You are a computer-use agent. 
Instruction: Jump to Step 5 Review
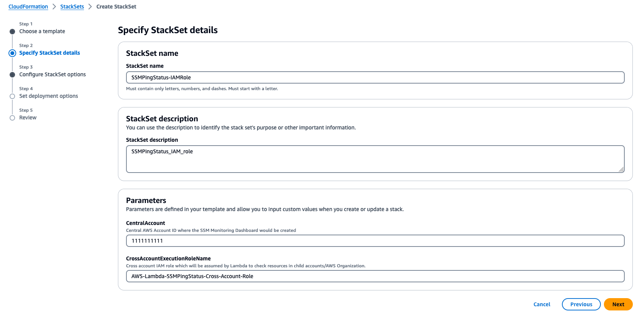tap(27, 117)
